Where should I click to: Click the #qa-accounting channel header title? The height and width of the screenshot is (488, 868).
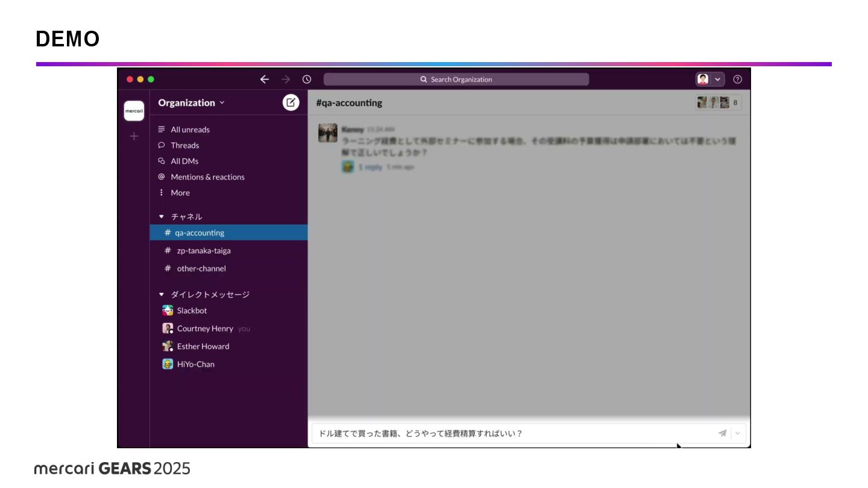point(349,102)
